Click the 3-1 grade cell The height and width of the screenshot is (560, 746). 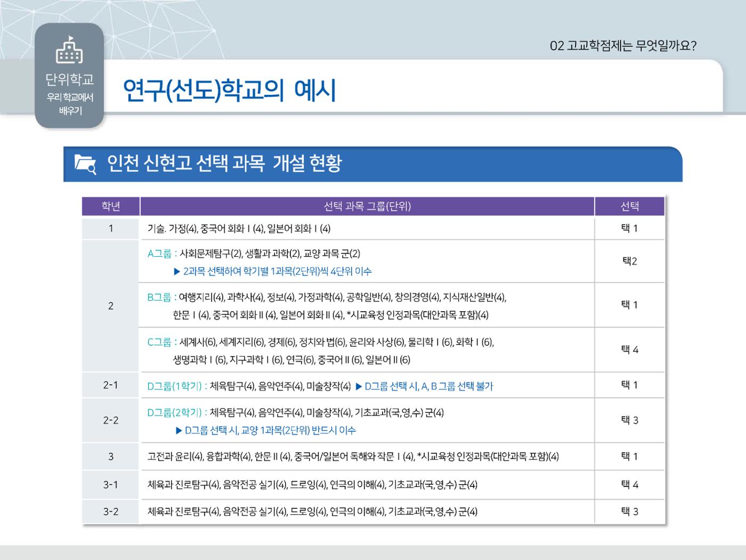click(x=111, y=485)
